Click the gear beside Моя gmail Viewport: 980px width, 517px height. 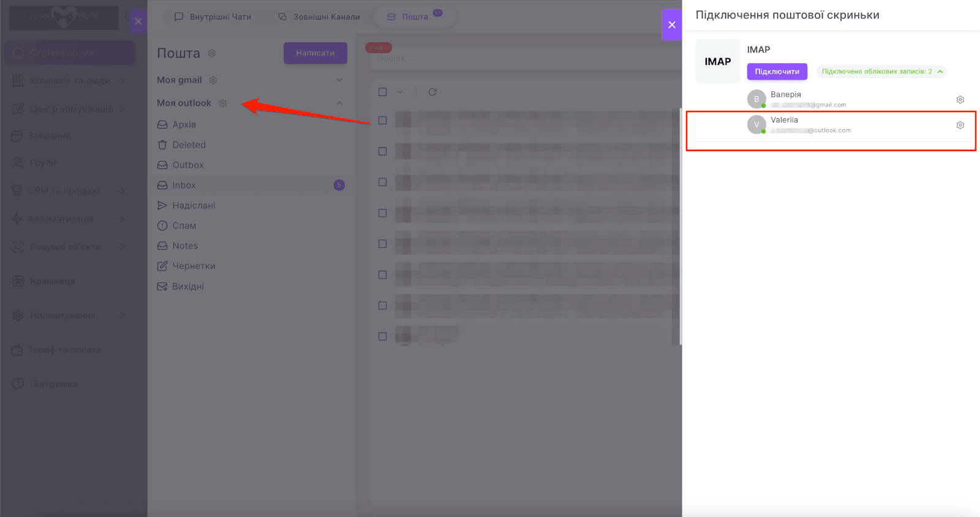point(213,80)
